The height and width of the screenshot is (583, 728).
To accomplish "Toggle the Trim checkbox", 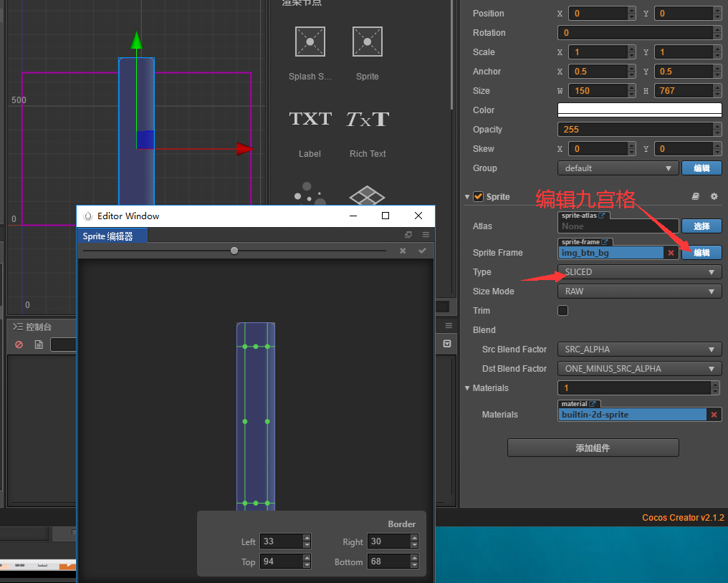I will [562, 310].
